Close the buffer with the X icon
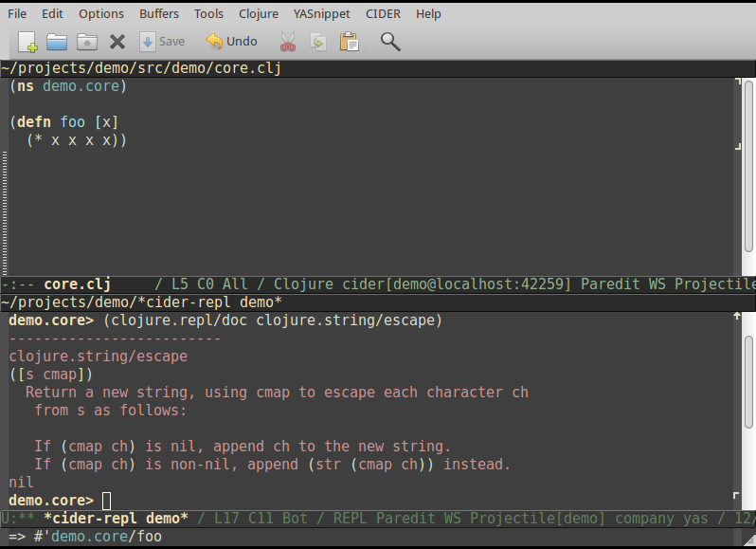The width and height of the screenshot is (756, 549). 117,42
